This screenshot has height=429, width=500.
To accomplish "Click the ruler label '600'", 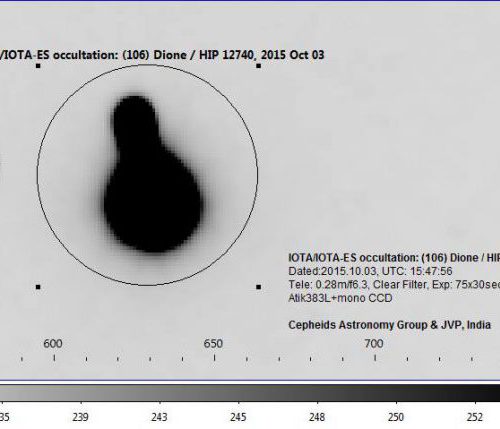I will (x=53, y=343).
